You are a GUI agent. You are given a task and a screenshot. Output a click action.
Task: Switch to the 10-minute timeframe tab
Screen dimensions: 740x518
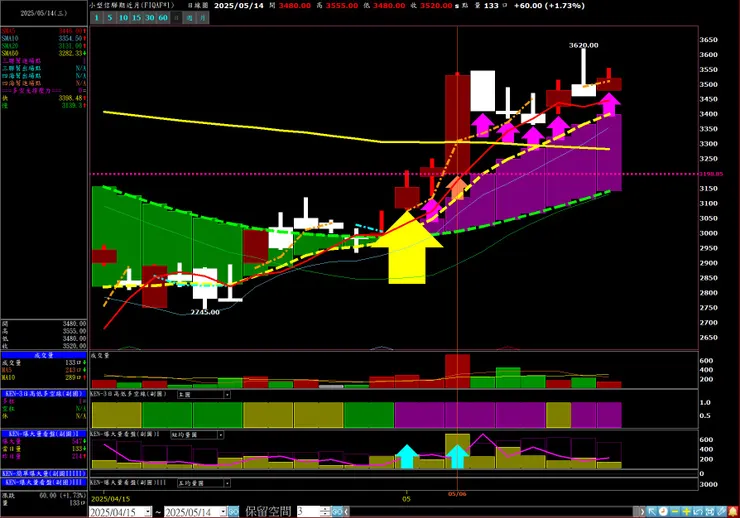(x=123, y=18)
